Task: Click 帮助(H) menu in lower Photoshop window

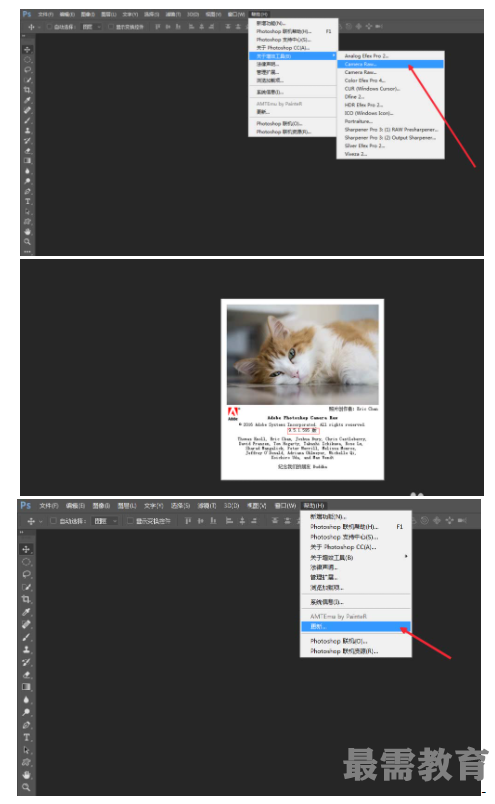Action: pos(313,506)
